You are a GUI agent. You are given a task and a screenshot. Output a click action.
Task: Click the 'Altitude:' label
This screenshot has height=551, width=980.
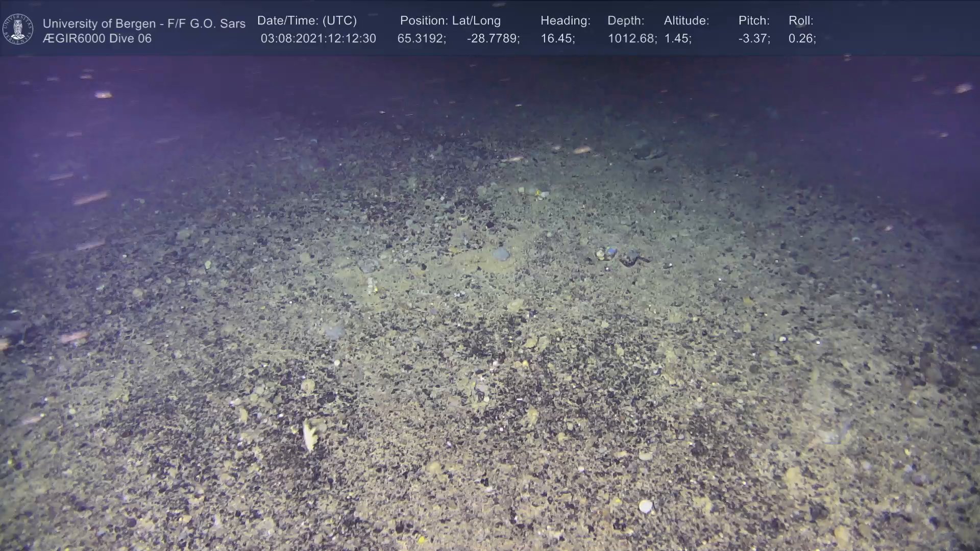pyautogui.click(x=686, y=21)
